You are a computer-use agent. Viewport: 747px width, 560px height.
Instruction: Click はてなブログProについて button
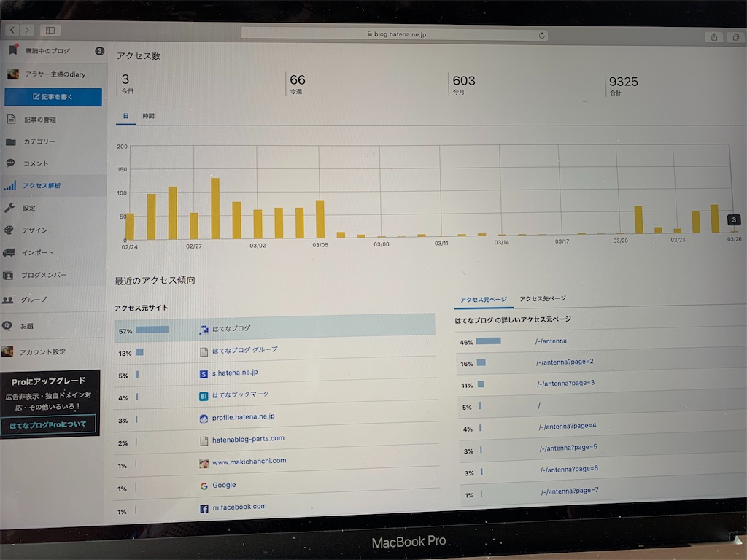(x=48, y=424)
